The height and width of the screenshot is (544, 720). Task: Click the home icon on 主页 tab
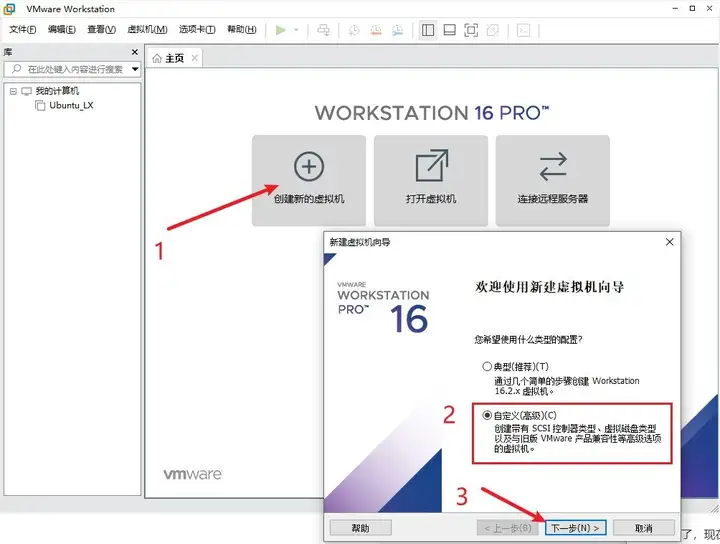(x=157, y=58)
